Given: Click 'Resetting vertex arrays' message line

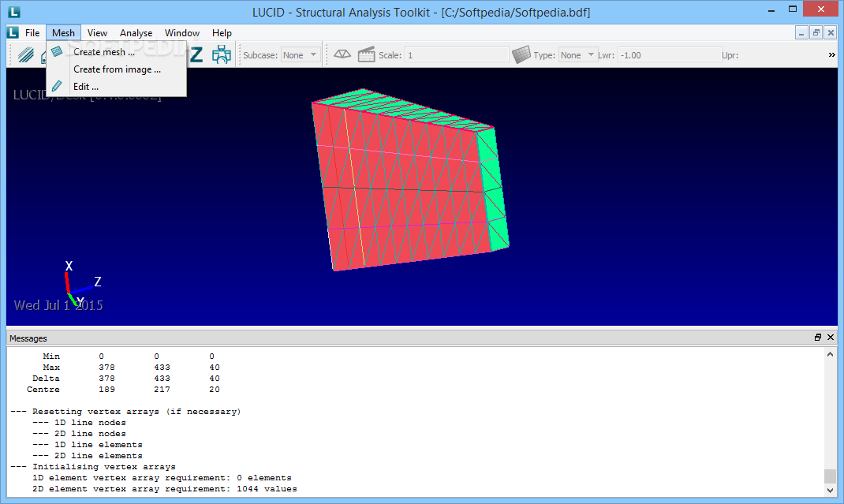Looking at the screenshot, I should click(125, 412).
